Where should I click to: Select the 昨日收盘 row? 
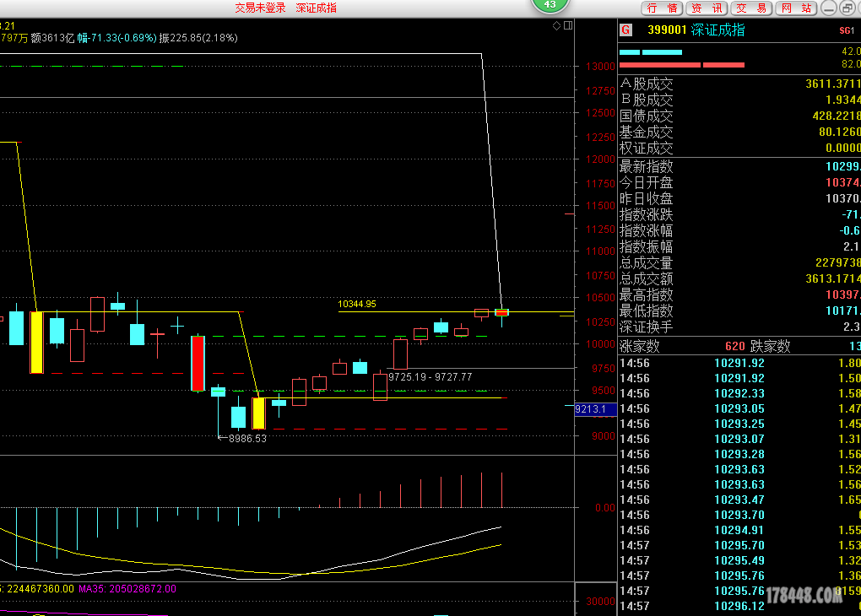pos(739,198)
